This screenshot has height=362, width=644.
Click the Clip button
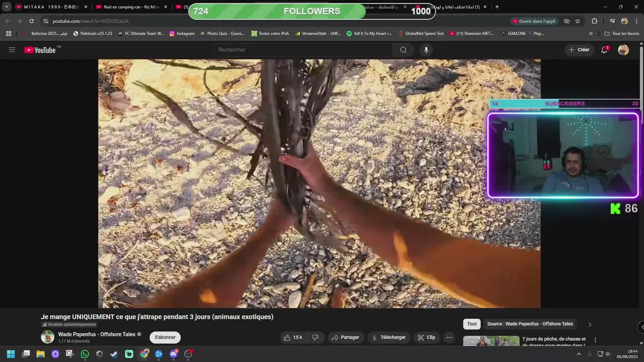click(427, 337)
